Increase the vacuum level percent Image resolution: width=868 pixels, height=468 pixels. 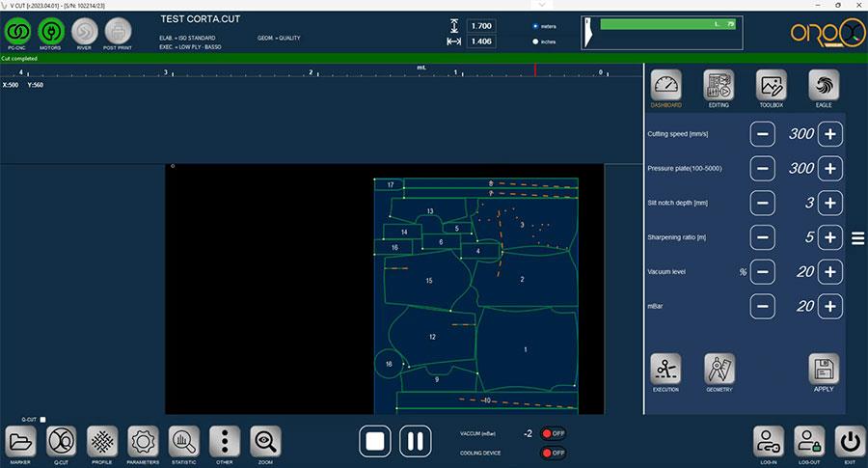pyautogui.click(x=829, y=271)
